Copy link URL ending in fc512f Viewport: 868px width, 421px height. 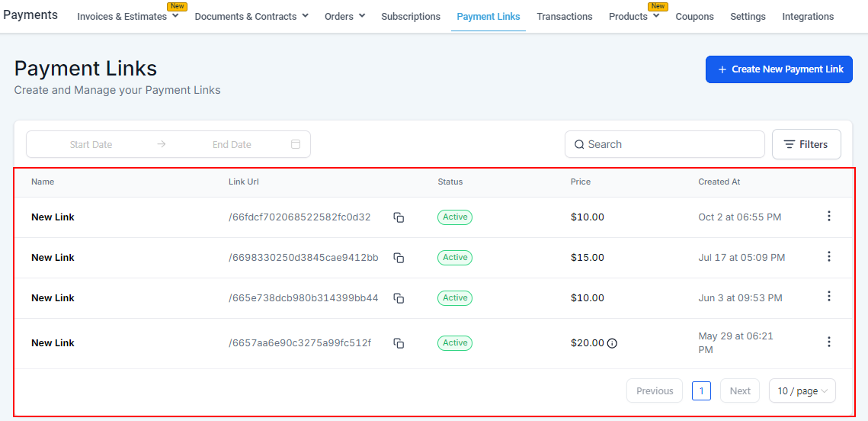399,343
